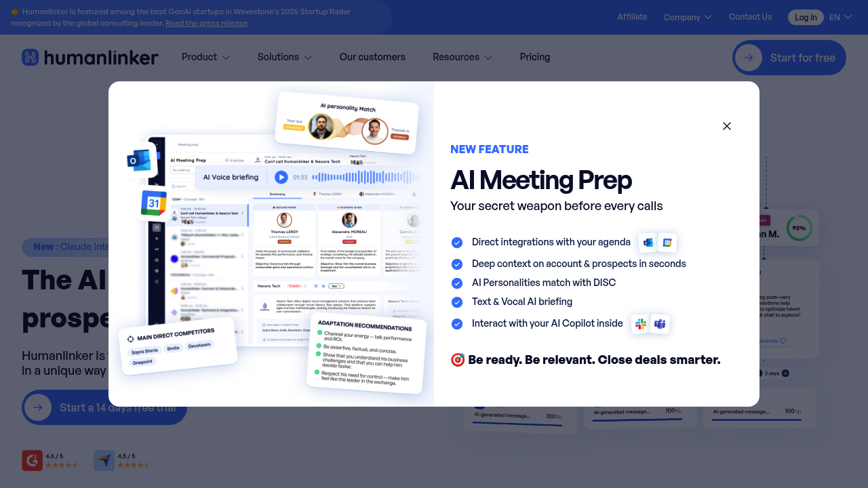Click the humanlinker logo in the navbar
868x488 pixels.
tap(90, 58)
